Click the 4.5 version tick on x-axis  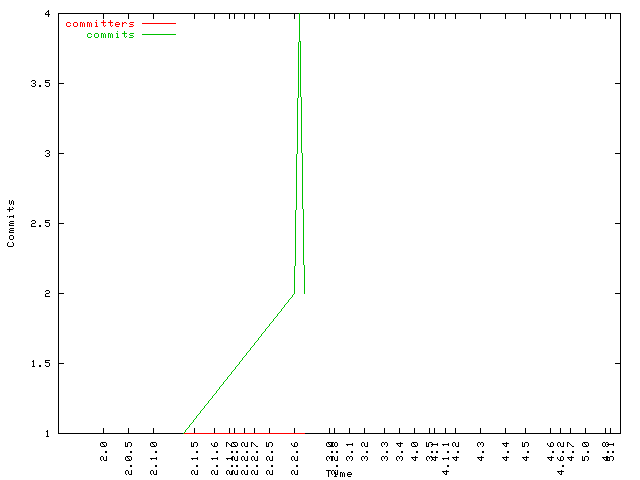tap(525, 450)
